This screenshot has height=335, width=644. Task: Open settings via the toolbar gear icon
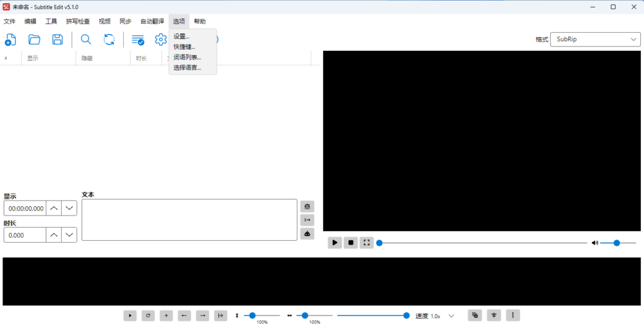coord(160,40)
